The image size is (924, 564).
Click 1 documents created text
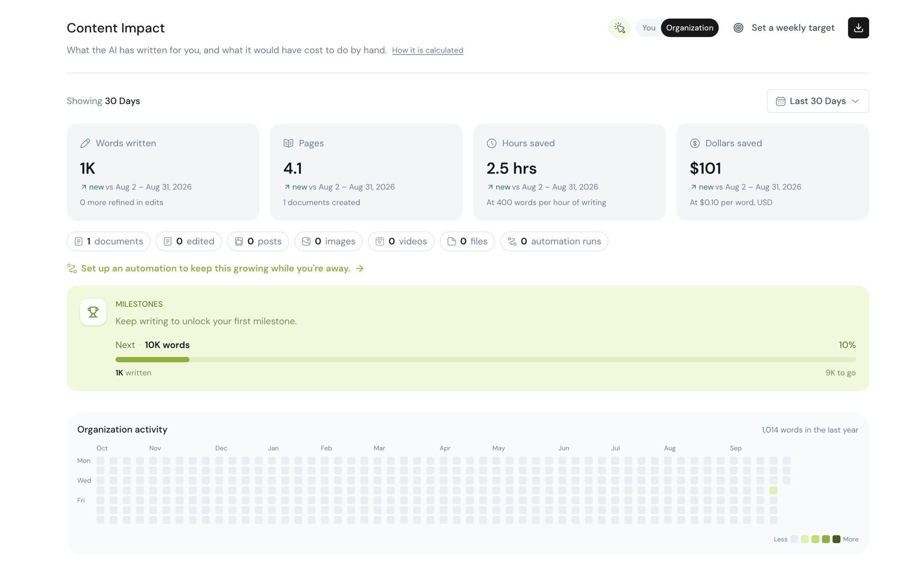tap(322, 202)
